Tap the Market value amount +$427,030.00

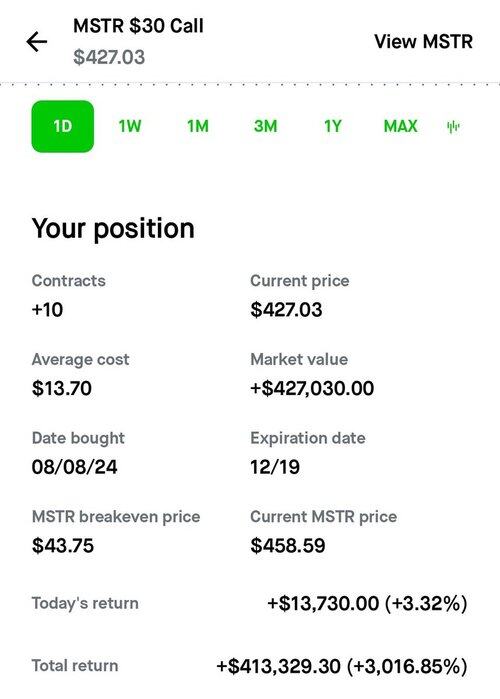312,388
